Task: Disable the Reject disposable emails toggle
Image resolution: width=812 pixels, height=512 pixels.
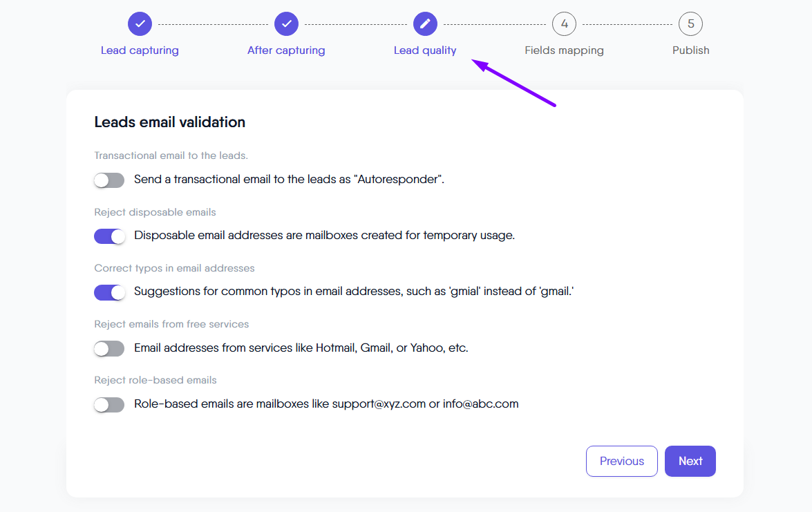Action: [109, 236]
